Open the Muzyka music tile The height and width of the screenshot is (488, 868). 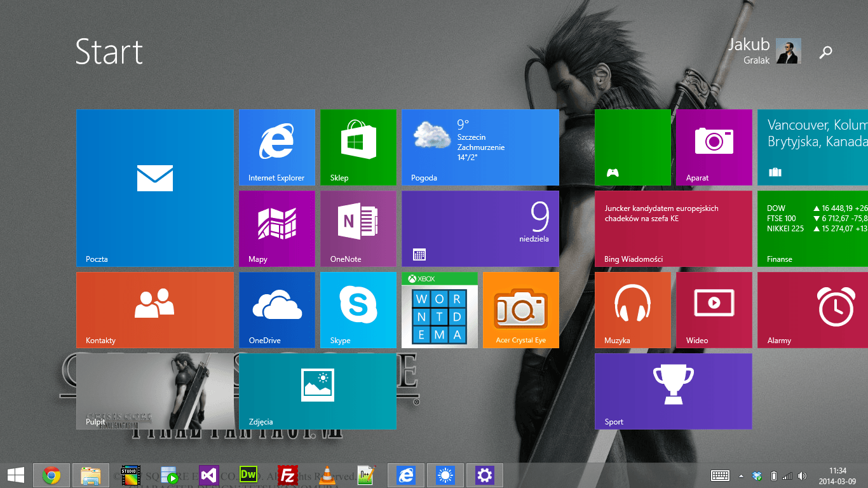click(633, 310)
